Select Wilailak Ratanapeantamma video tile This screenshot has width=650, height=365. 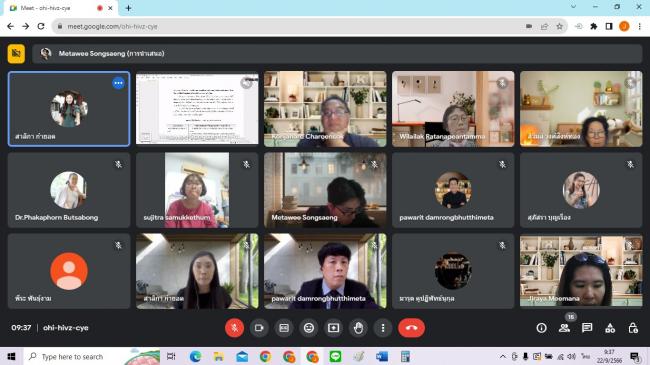[x=453, y=109]
